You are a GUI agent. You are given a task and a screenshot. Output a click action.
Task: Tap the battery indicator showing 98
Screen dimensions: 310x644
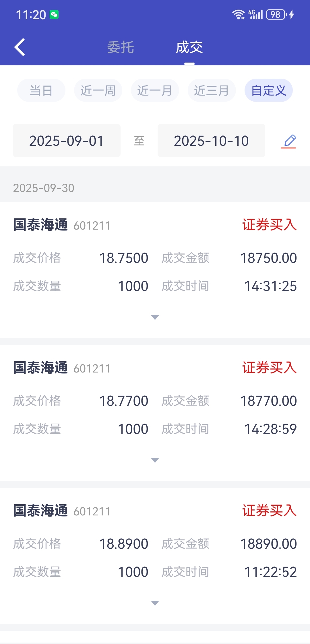(x=277, y=14)
